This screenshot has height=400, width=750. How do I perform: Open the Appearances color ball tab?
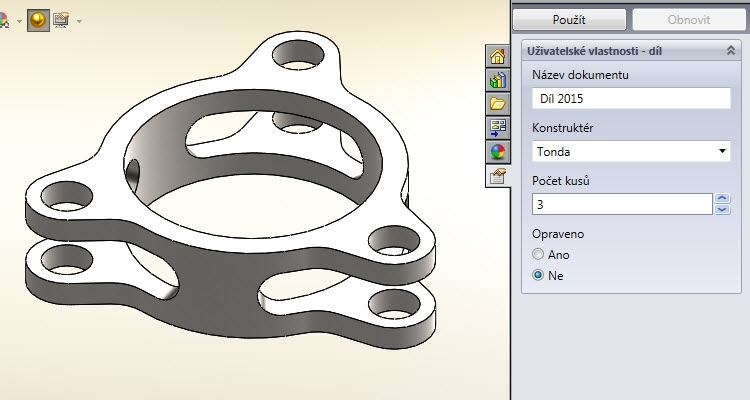click(x=497, y=152)
